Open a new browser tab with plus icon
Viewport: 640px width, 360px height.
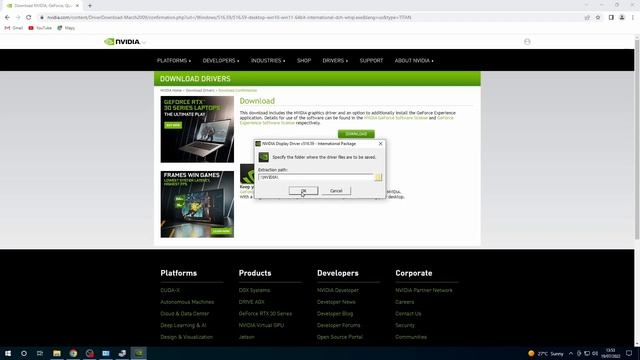(90, 6)
